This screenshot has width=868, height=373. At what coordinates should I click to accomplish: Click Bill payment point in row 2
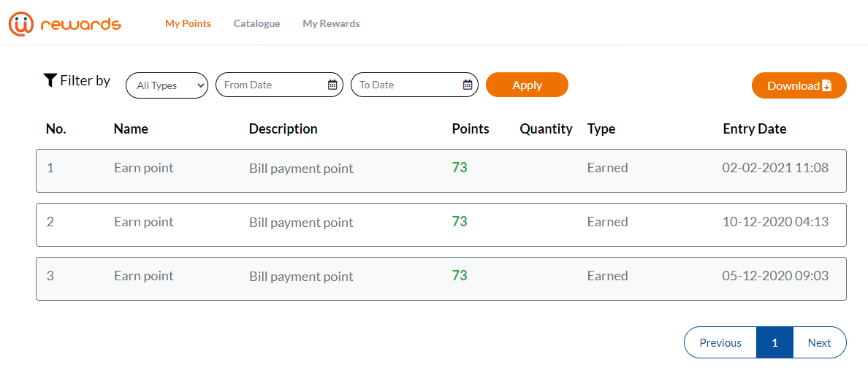tap(301, 223)
